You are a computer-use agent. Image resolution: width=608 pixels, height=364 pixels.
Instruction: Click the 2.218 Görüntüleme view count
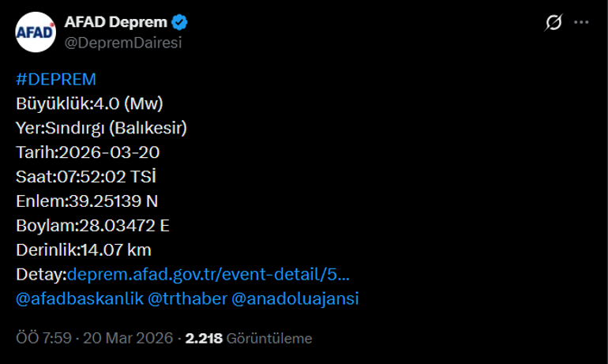point(249,338)
